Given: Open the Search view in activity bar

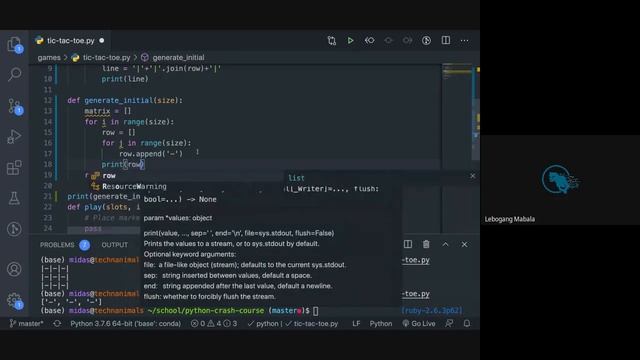Looking at the screenshot, I should point(14,74).
